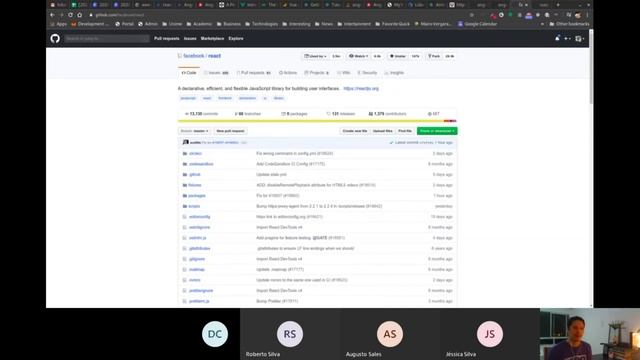This screenshot has height=360, width=640.
Task: View the 13,130 commits history
Action: click(202, 114)
